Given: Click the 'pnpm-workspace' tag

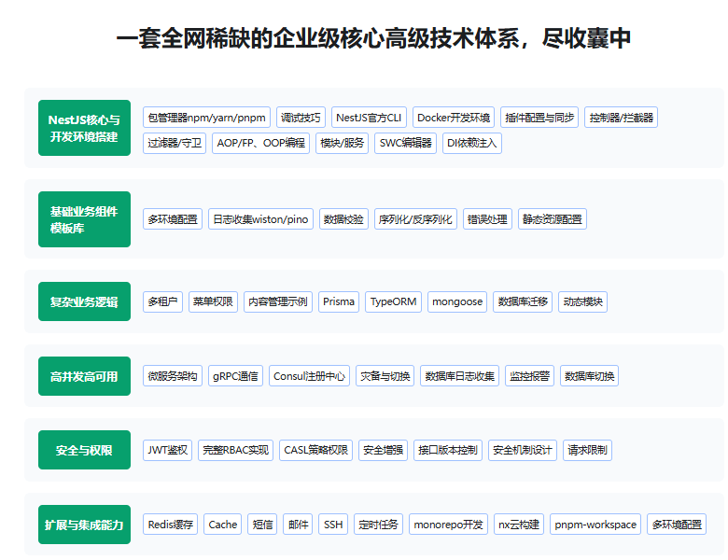Looking at the screenshot, I should tap(595, 525).
